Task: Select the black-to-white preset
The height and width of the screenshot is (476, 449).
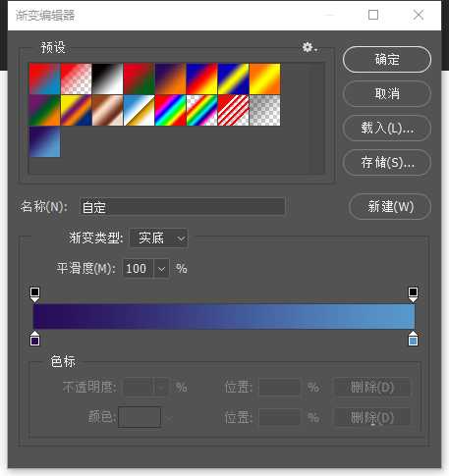Action: point(108,79)
